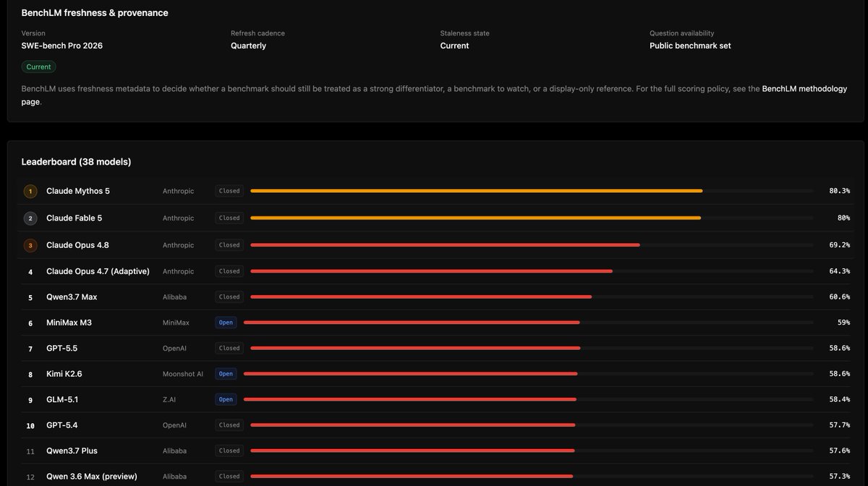Click the 59% score for MiniMax M3
868x486 pixels.
coord(843,323)
